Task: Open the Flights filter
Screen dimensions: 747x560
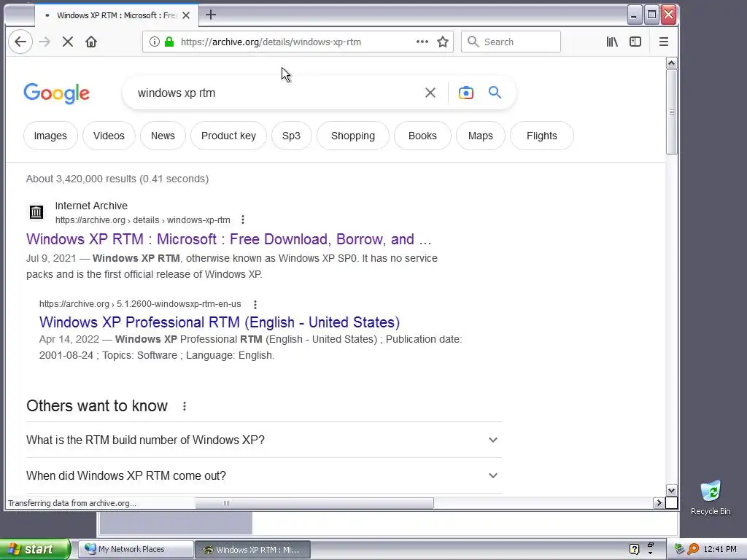Action: pyautogui.click(x=542, y=136)
